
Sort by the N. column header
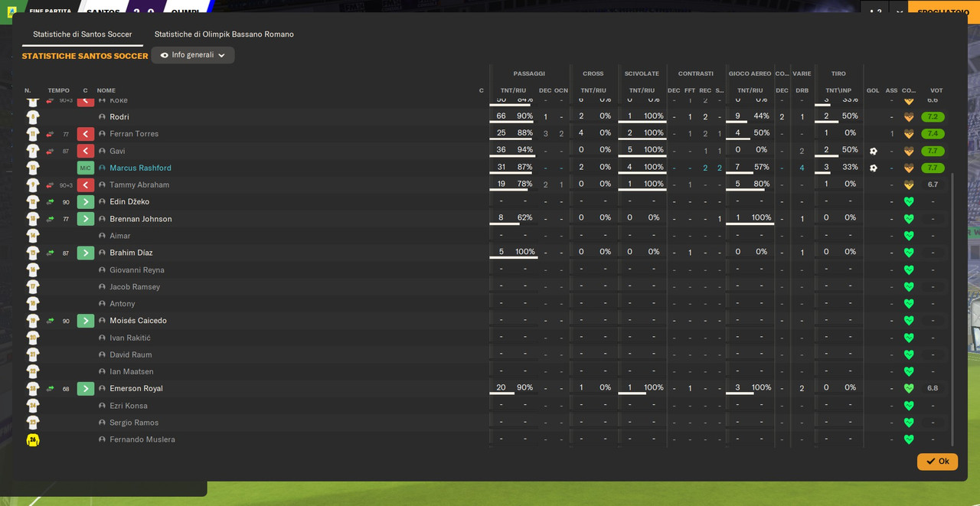pyautogui.click(x=28, y=90)
